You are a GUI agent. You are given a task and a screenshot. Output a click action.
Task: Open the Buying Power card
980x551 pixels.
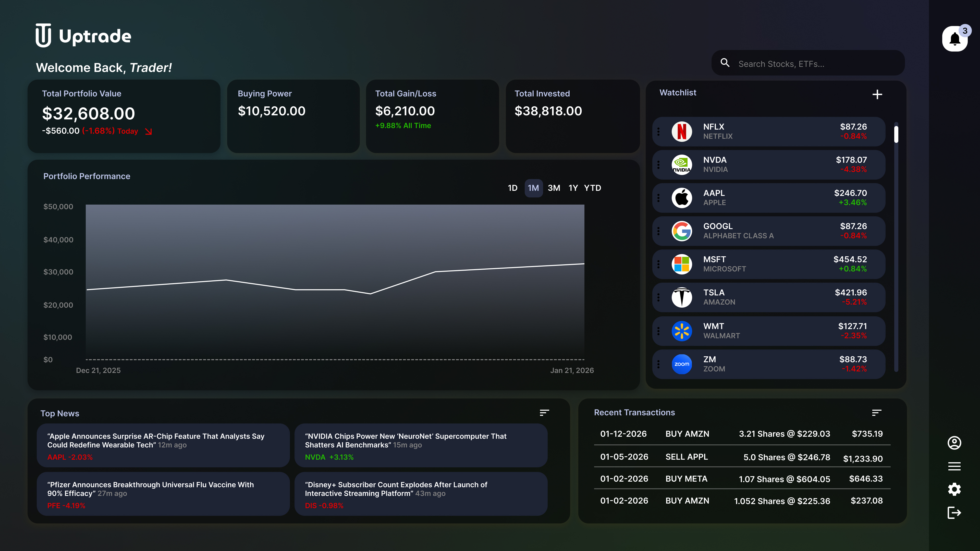293,116
